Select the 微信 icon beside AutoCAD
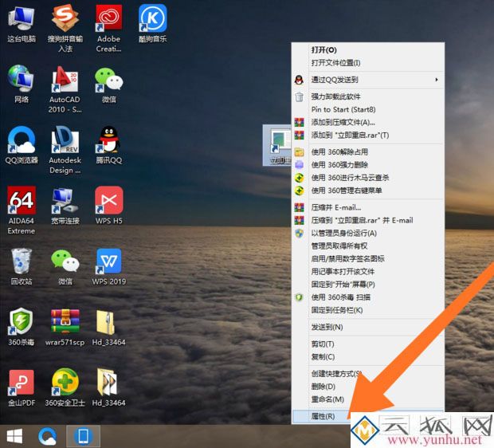 click(x=108, y=85)
